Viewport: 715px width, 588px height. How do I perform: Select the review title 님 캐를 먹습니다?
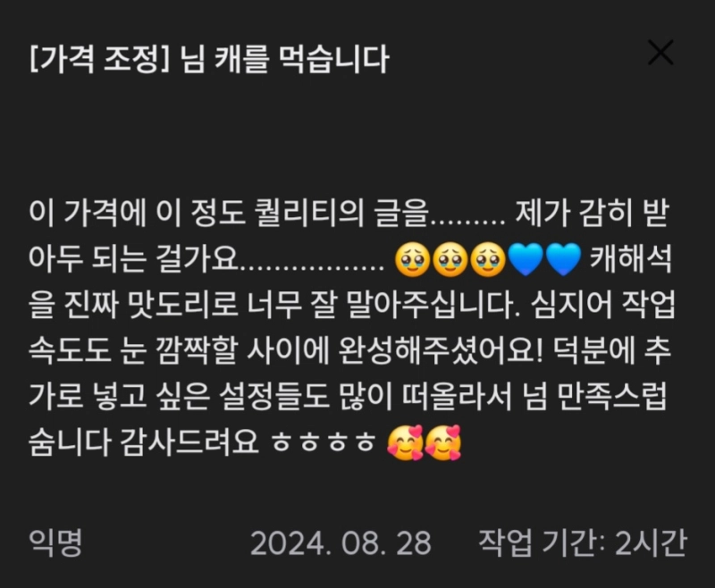tap(283, 59)
